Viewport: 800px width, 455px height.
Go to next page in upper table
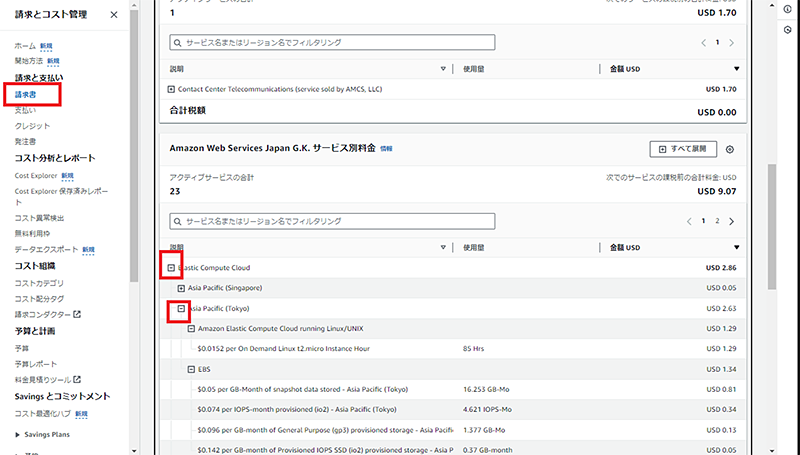732,43
